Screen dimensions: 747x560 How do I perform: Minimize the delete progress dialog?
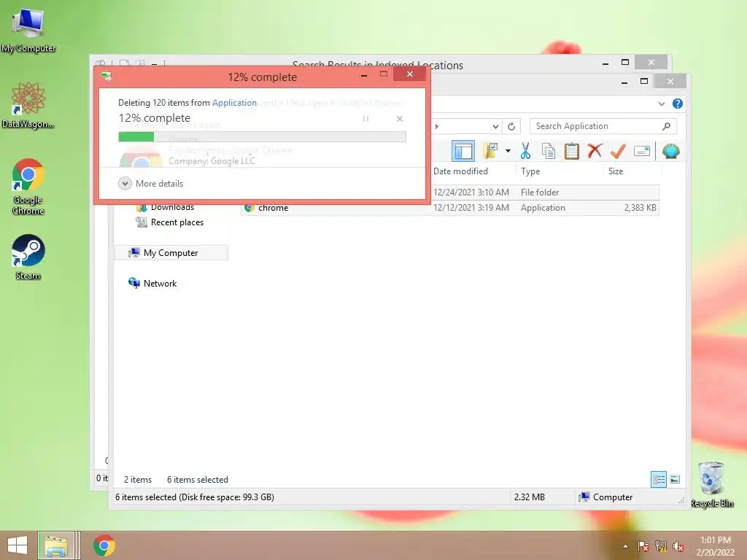[x=364, y=75]
